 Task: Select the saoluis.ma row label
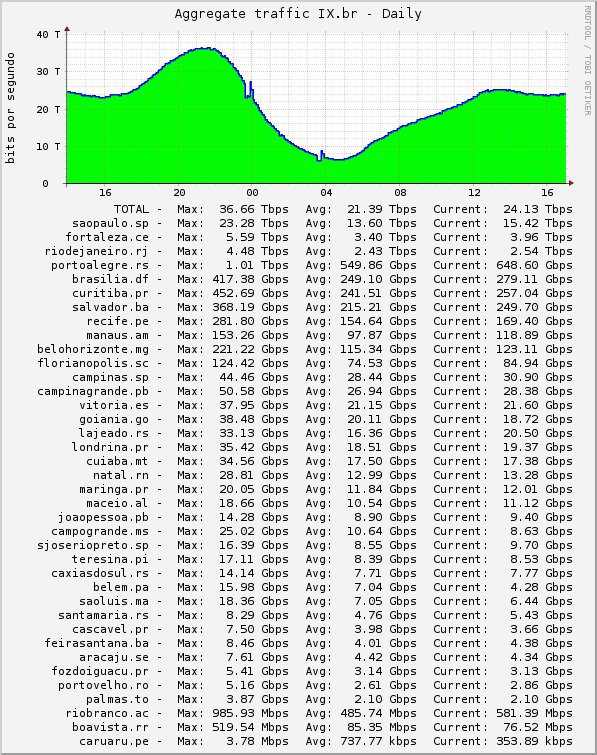(114, 601)
